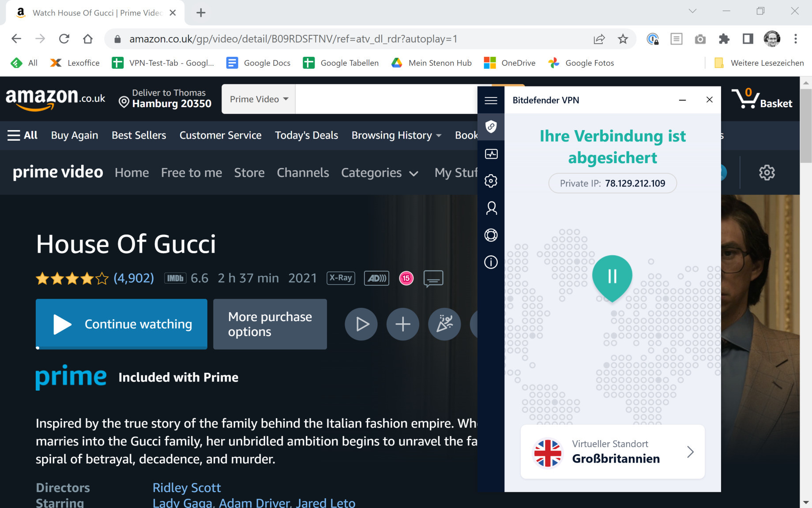Image resolution: width=812 pixels, height=508 pixels.
Task: Play the trailer round button
Action: (361, 324)
